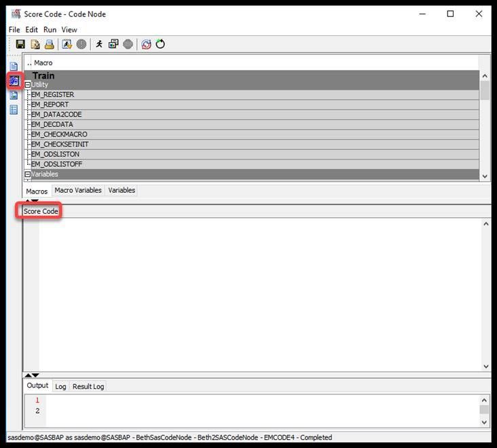Maximize the Score Code window
Image resolution: width=497 pixels, height=448 pixels.
click(450, 14)
